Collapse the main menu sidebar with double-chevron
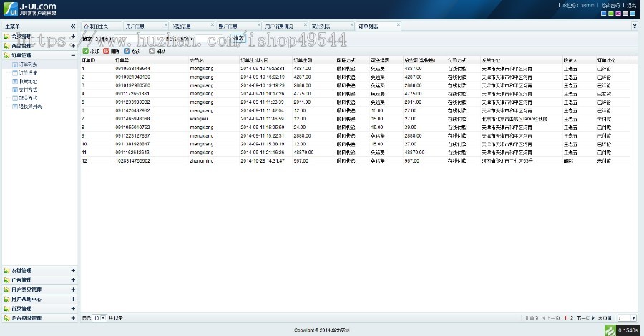 tap(73, 27)
